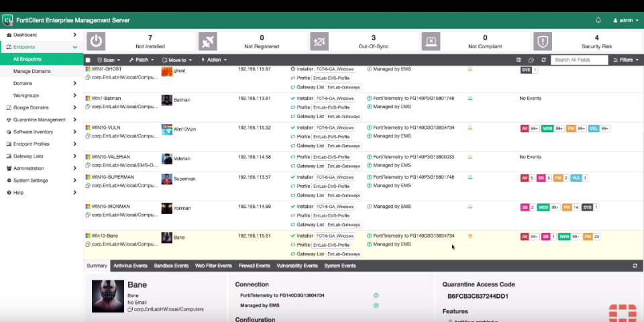
Task: Click the Search All Fields input
Action: pyautogui.click(x=579, y=60)
